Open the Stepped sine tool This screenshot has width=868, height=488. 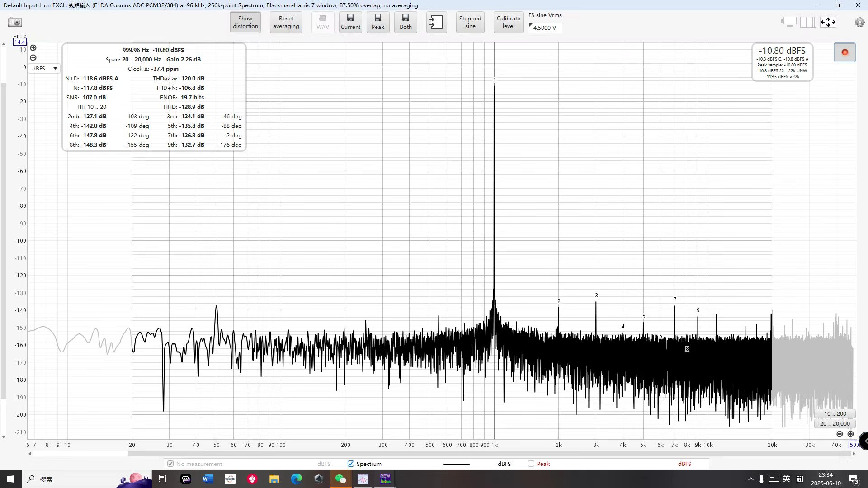[x=470, y=22]
